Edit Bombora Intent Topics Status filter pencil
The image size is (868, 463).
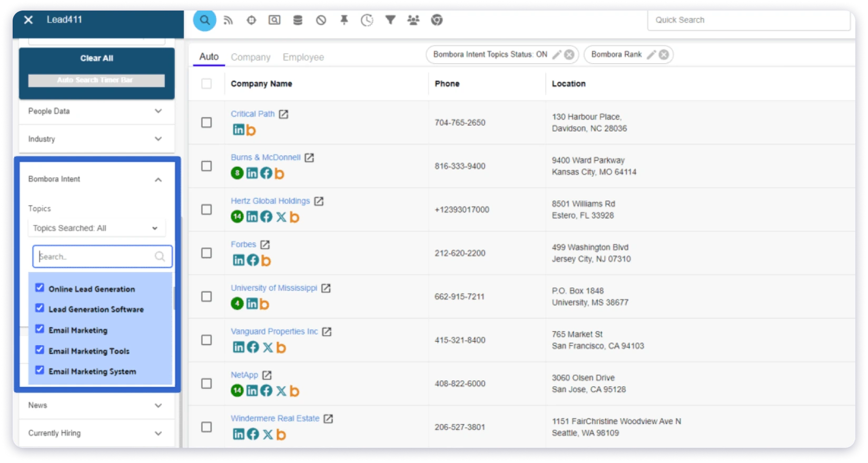557,55
